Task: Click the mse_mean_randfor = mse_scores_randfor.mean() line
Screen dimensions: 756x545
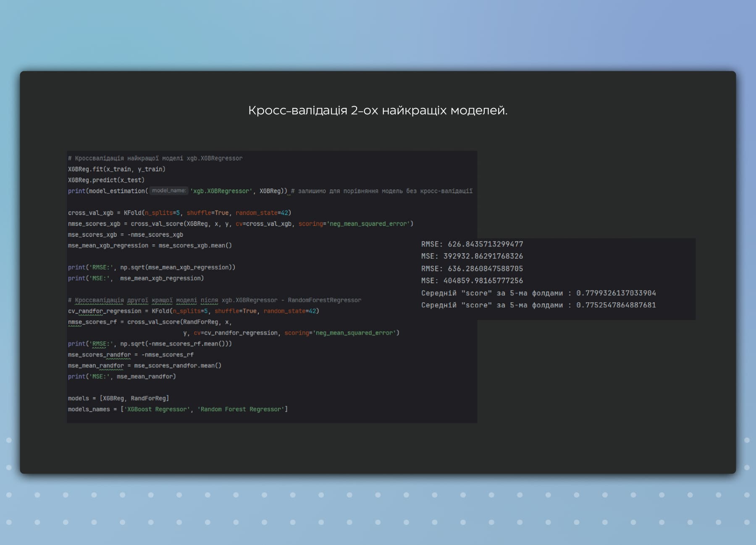Action: [x=145, y=366]
